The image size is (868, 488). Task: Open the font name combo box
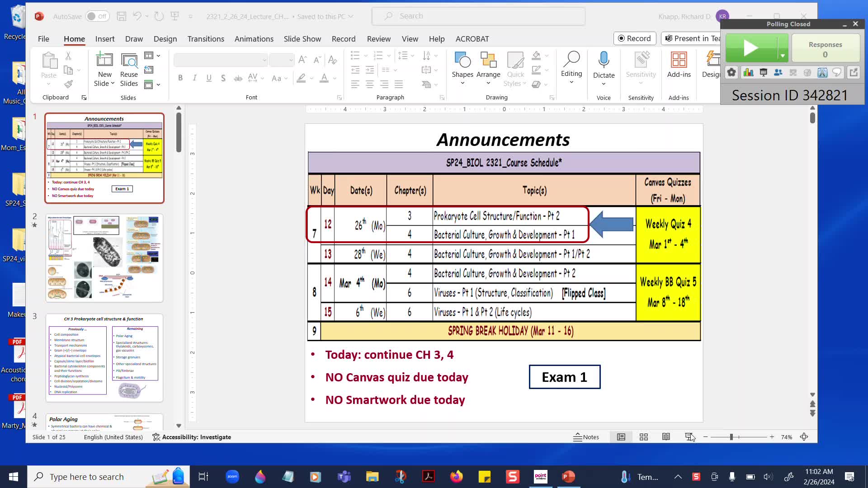click(x=221, y=60)
